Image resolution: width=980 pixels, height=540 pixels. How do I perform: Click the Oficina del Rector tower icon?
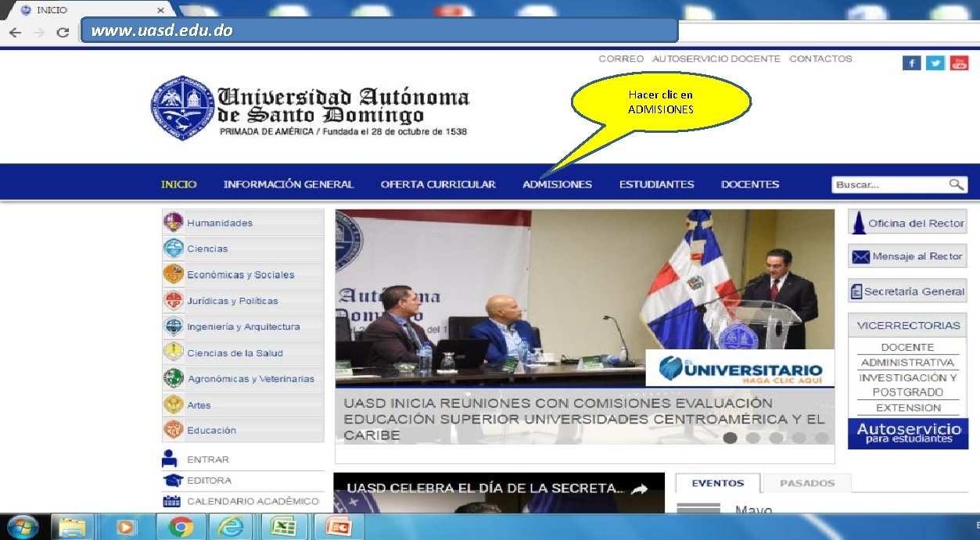(x=858, y=223)
